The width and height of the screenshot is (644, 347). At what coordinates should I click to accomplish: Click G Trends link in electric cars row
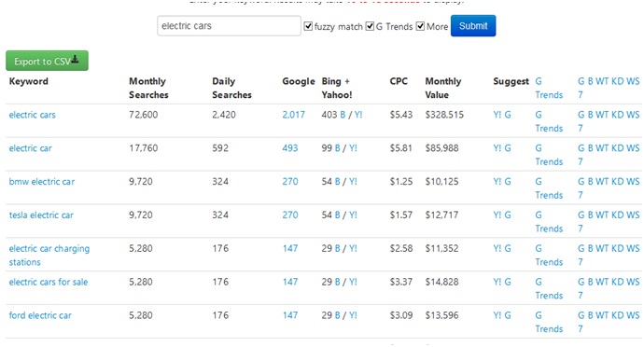tap(549, 121)
